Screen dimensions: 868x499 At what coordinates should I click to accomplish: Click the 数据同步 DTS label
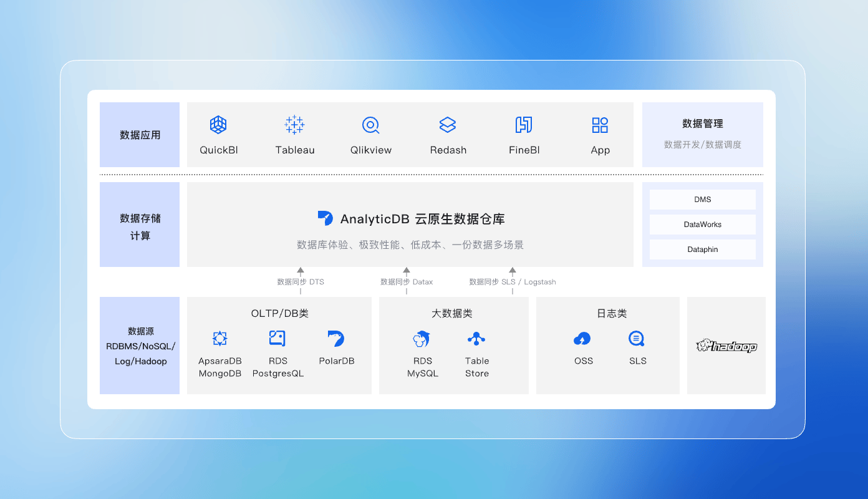click(x=301, y=282)
